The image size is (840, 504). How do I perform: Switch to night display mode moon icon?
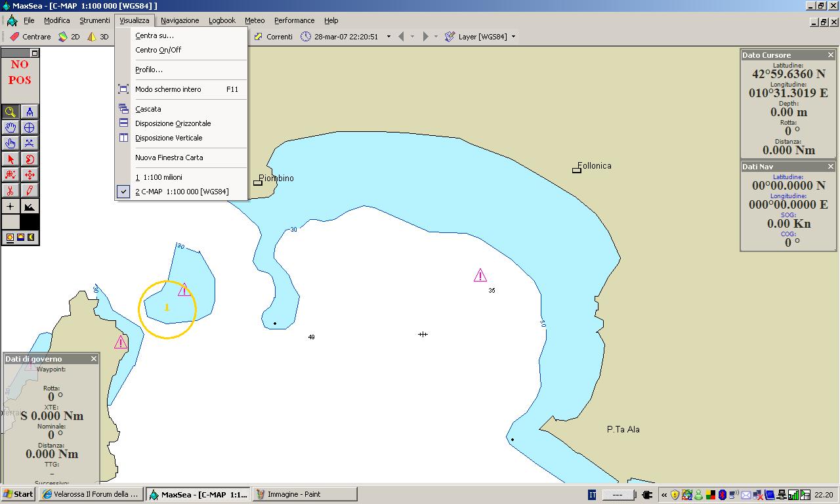tap(31, 237)
